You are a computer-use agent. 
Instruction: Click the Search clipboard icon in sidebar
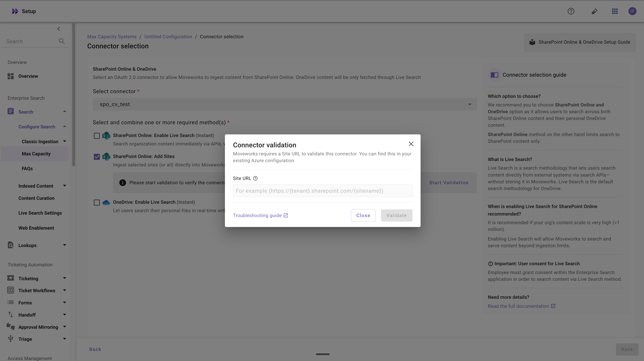[10, 111]
